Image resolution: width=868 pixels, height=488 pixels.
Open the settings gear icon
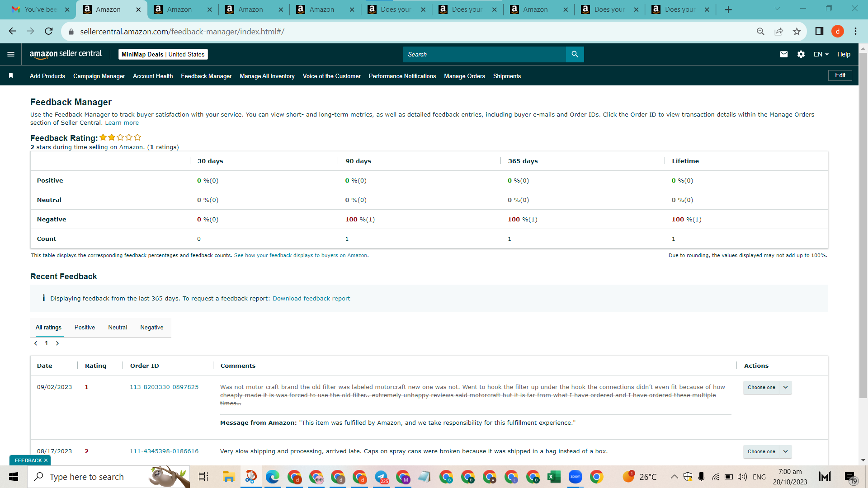tap(801, 54)
